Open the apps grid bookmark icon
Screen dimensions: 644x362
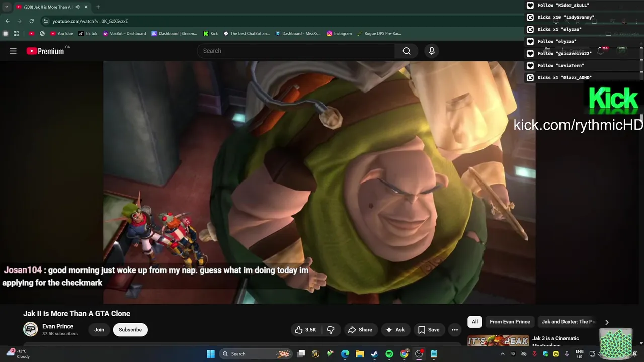click(x=16, y=34)
